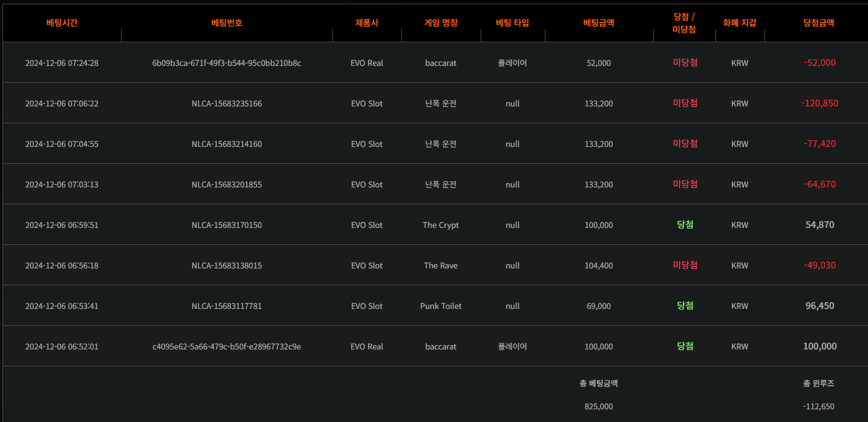This screenshot has height=422, width=868.
Task: Click timestamp 2024-12-06 07:06:22
Action: (x=62, y=103)
